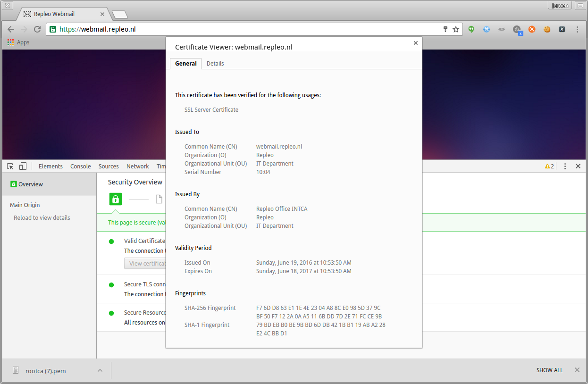Click the back navigation arrow
588x384 pixels.
[x=11, y=29]
